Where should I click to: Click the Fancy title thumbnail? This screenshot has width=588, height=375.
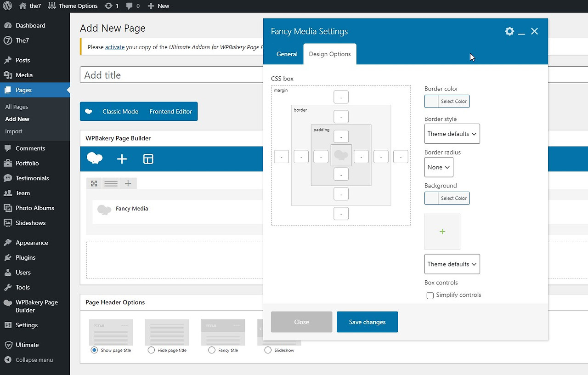[x=223, y=332]
